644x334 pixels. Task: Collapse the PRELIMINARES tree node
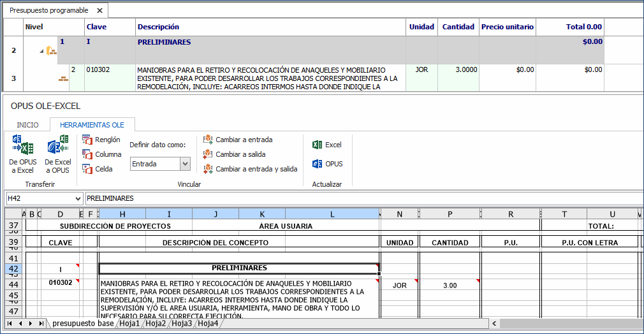41,52
